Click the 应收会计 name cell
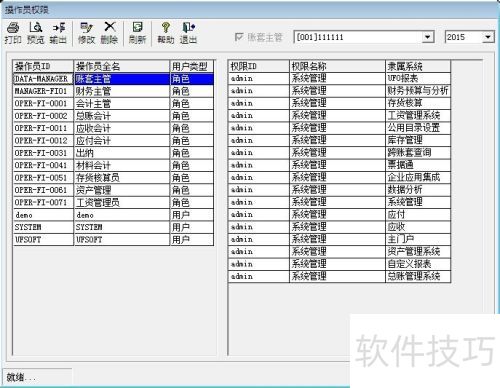 (x=122, y=128)
